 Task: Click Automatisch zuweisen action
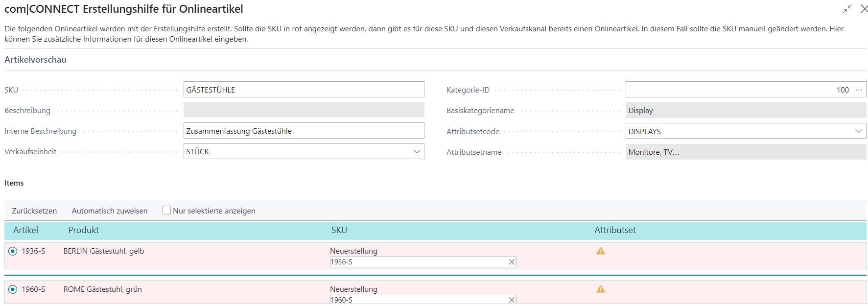(110, 211)
